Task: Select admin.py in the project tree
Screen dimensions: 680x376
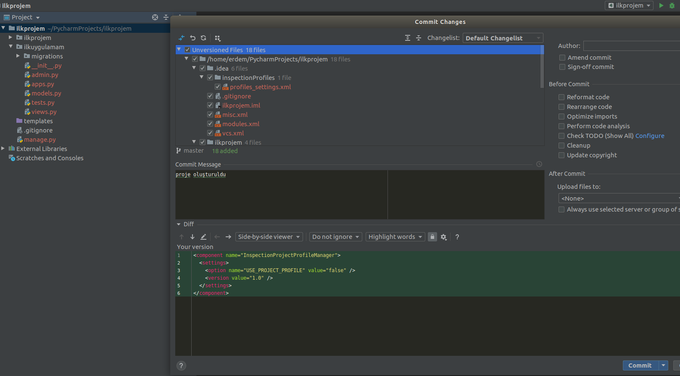Action: pyautogui.click(x=45, y=75)
